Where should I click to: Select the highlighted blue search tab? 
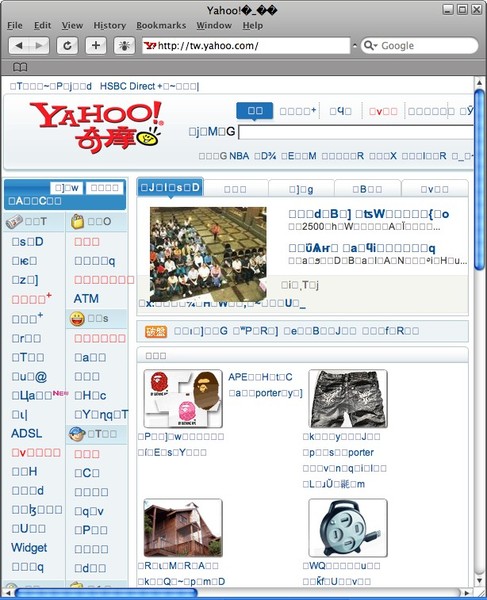pyautogui.click(x=255, y=111)
